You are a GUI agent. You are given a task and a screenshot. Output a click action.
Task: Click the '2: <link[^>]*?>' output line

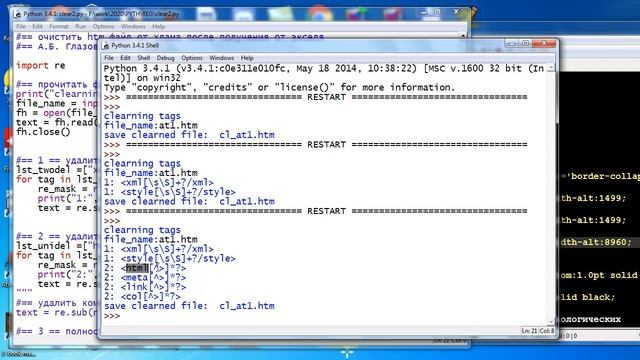[x=145, y=287]
